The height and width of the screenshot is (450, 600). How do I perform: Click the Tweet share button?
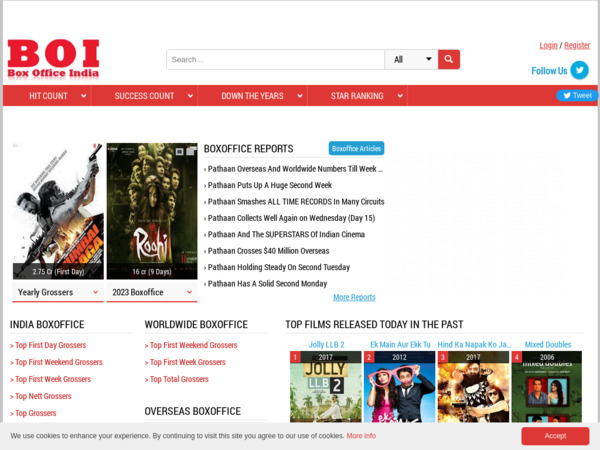577,95
